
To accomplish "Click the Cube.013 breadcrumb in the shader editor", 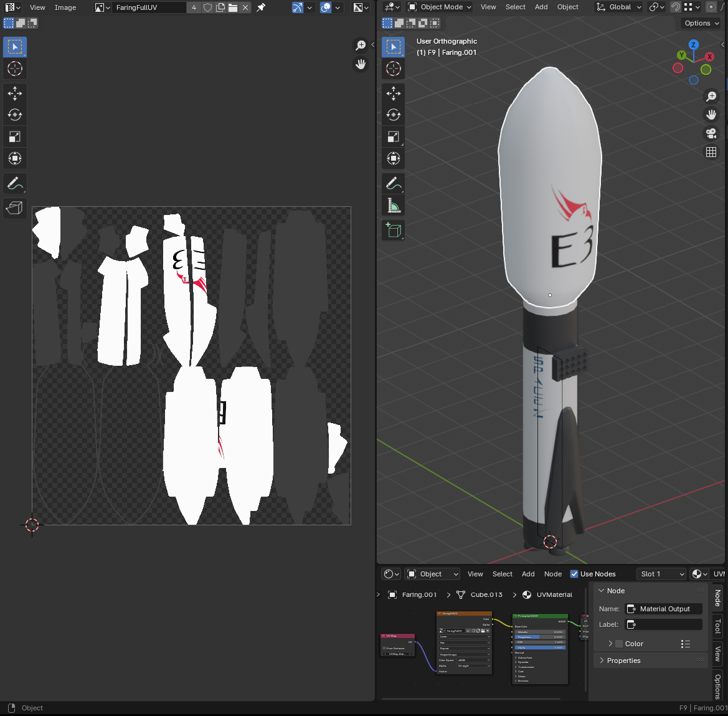I will [485, 594].
